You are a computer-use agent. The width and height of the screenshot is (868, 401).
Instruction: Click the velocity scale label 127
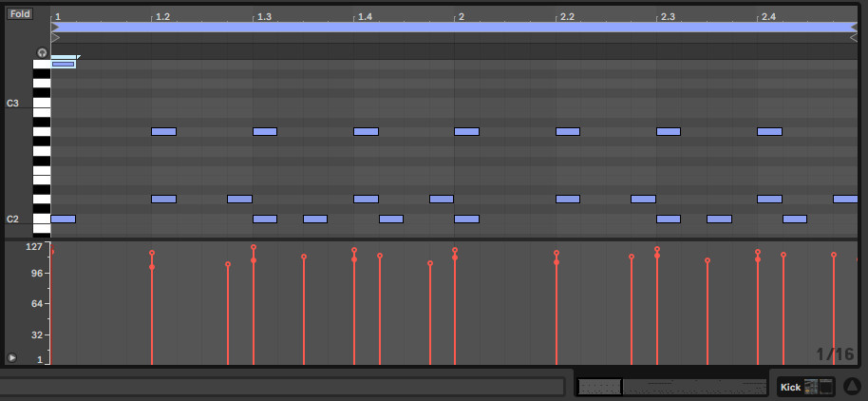(34, 246)
